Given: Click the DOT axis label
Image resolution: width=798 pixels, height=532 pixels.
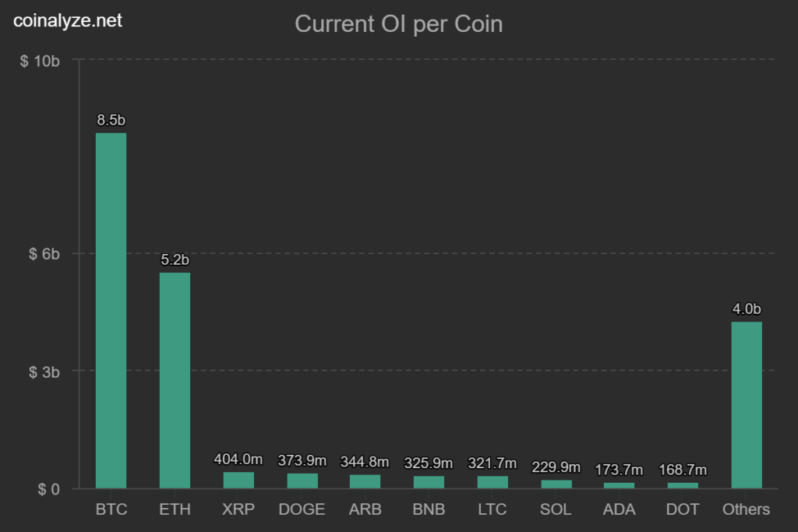Looking at the screenshot, I should [x=683, y=509].
